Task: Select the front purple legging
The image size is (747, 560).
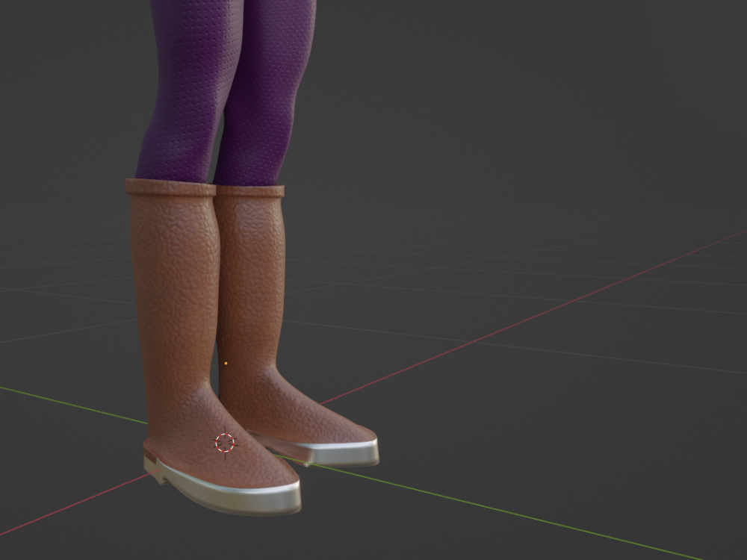Action: point(190,90)
